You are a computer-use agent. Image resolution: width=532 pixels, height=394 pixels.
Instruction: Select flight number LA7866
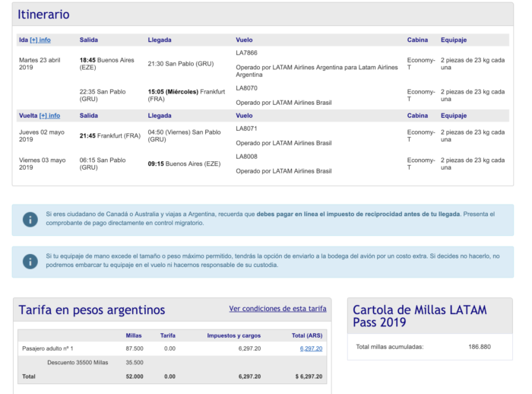point(248,53)
